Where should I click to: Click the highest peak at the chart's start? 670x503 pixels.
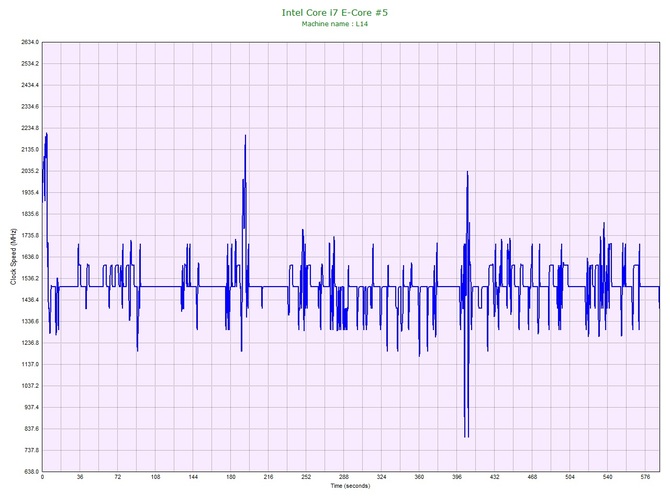[x=46, y=133]
